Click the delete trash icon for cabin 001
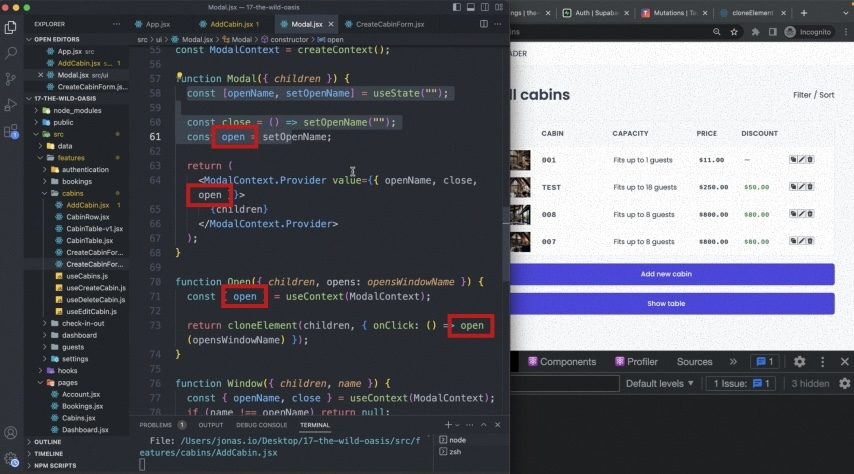Viewport: 854px width, 474px height. [810, 159]
